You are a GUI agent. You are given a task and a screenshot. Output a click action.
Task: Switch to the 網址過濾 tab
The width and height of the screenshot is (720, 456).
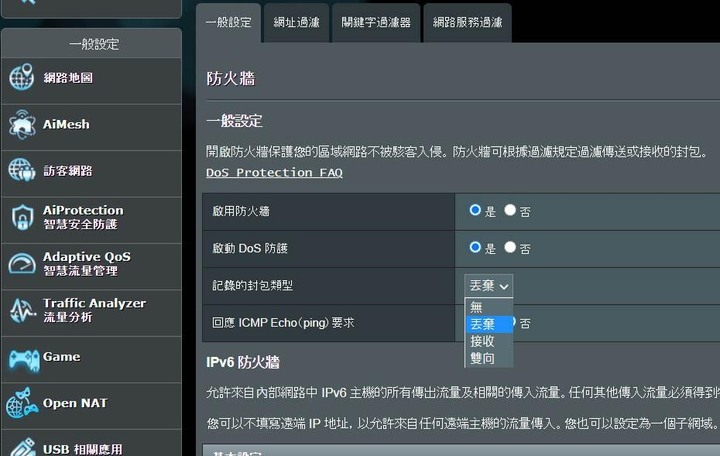tap(296, 23)
